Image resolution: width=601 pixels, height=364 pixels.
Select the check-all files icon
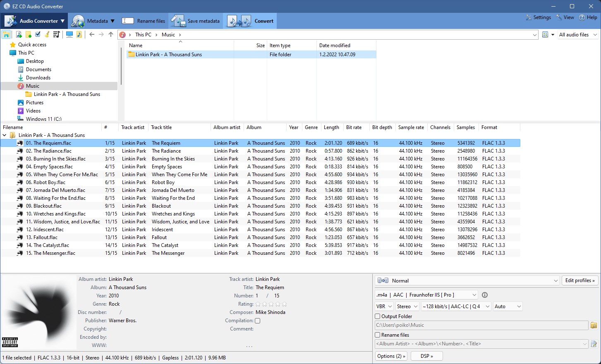pyautogui.click(x=37, y=34)
